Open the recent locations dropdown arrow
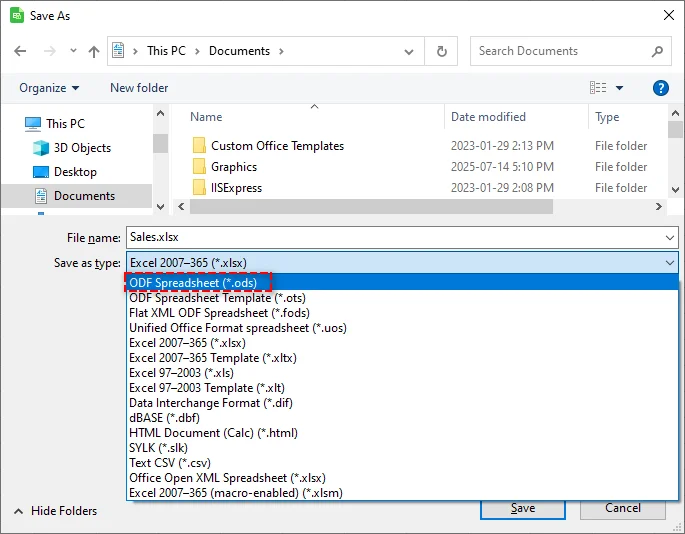The width and height of the screenshot is (685, 534). pyautogui.click(x=73, y=51)
